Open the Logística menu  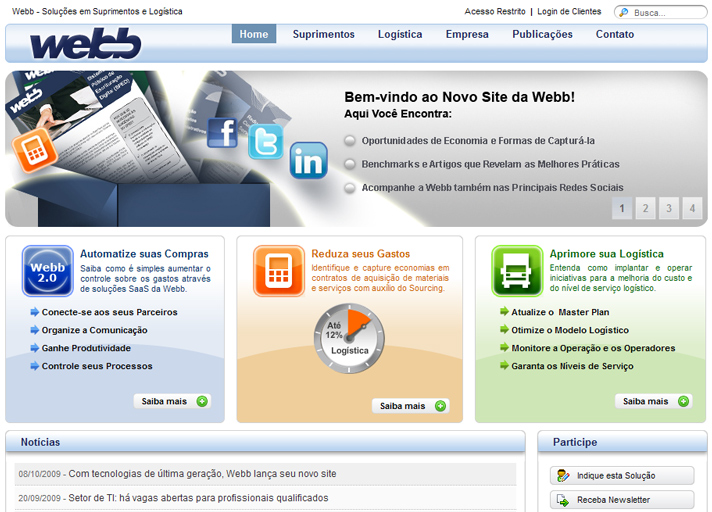tap(400, 34)
